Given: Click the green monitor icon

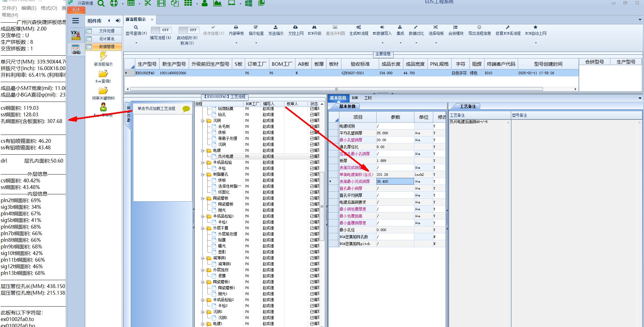Looking at the screenshot, I should tap(232, 3).
